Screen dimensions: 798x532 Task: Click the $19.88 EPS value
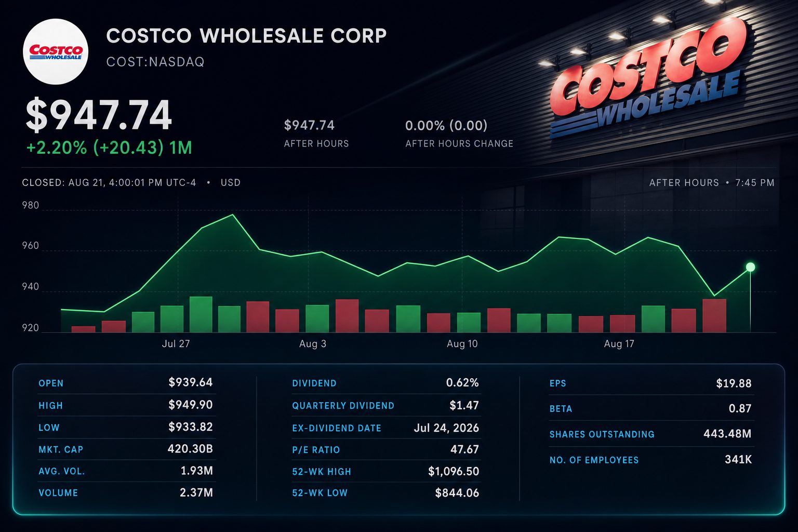coord(734,383)
